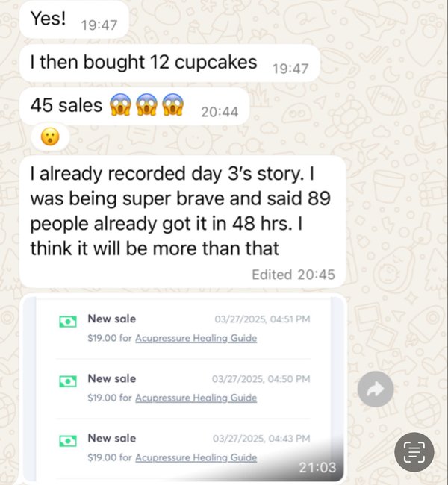Screen dimensions: 448x485
Task: Open the sales screenshot image attachment
Action: (x=184, y=389)
